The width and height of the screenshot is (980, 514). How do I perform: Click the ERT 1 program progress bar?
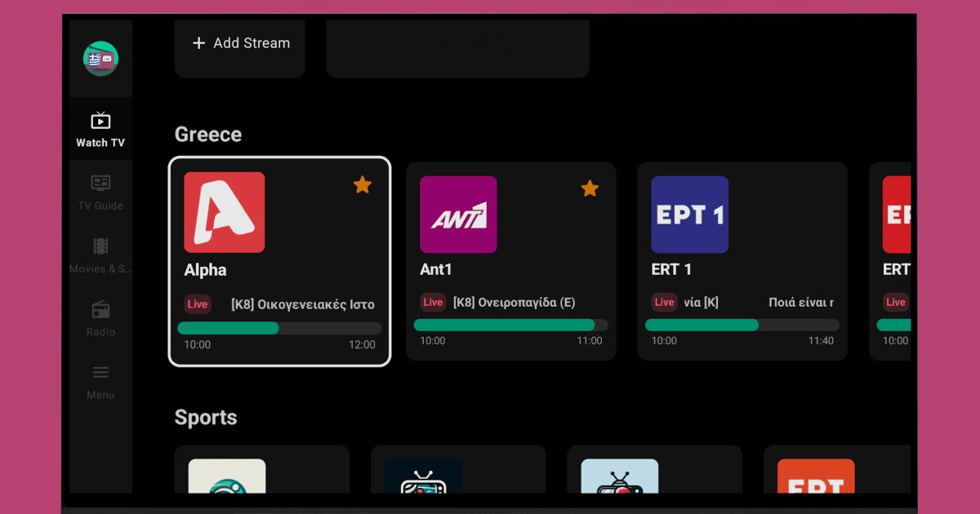[742, 325]
